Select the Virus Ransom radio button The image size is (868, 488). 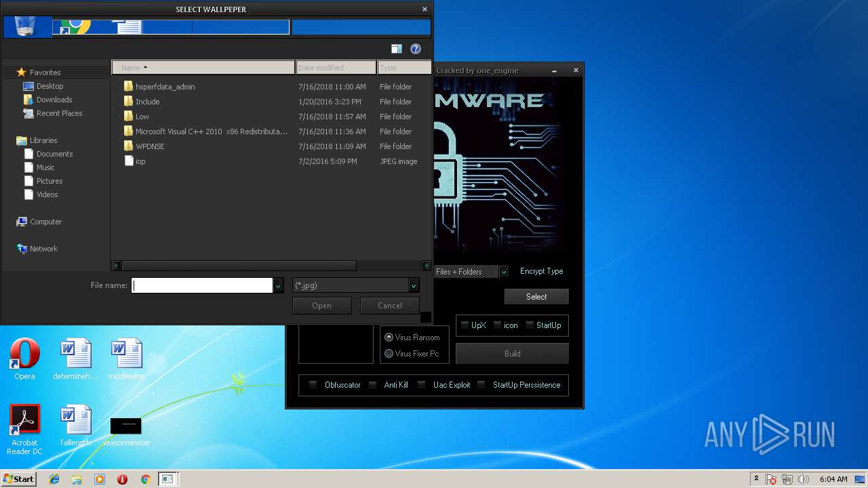(389, 338)
